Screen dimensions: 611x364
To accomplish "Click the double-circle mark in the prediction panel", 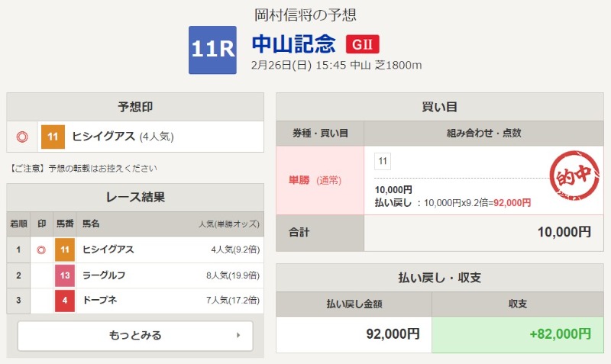I will click(x=22, y=137).
